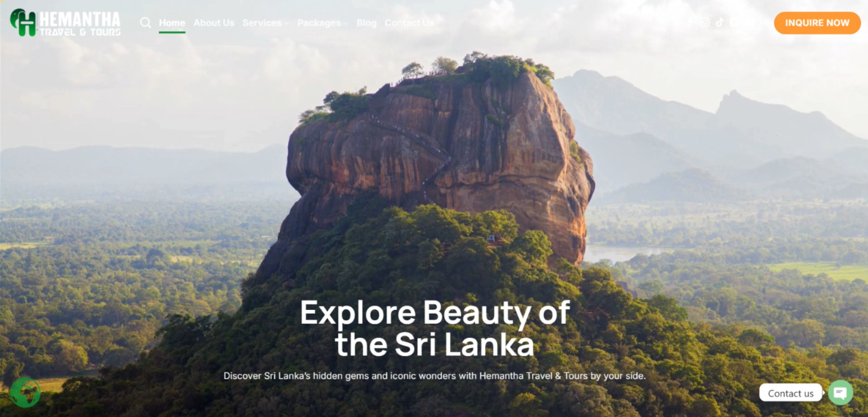This screenshot has height=417, width=868.
Task: Click the green globe language icon
Action: tap(25, 392)
